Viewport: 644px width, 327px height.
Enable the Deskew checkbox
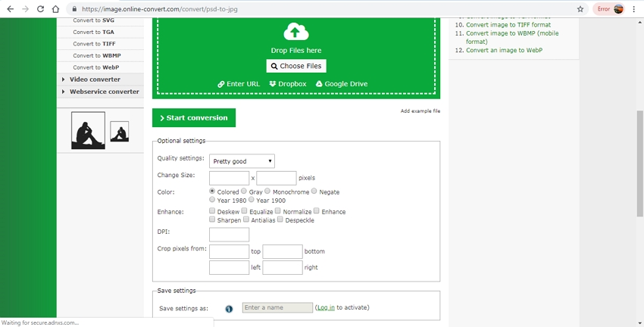[x=212, y=211]
